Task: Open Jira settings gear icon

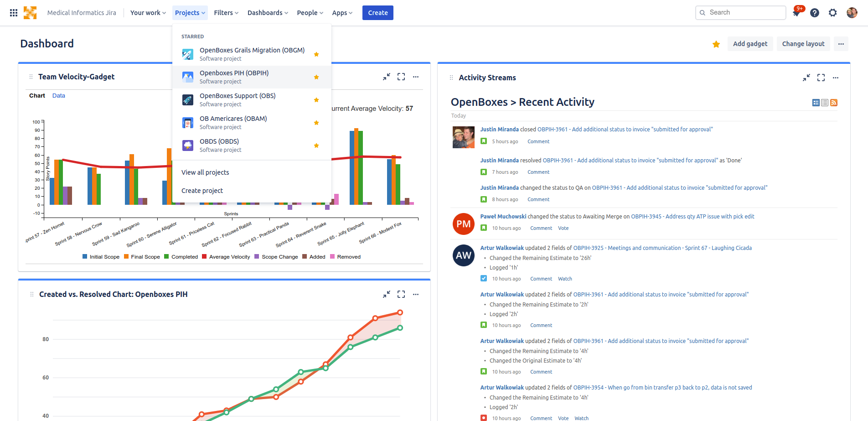Action: click(833, 13)
